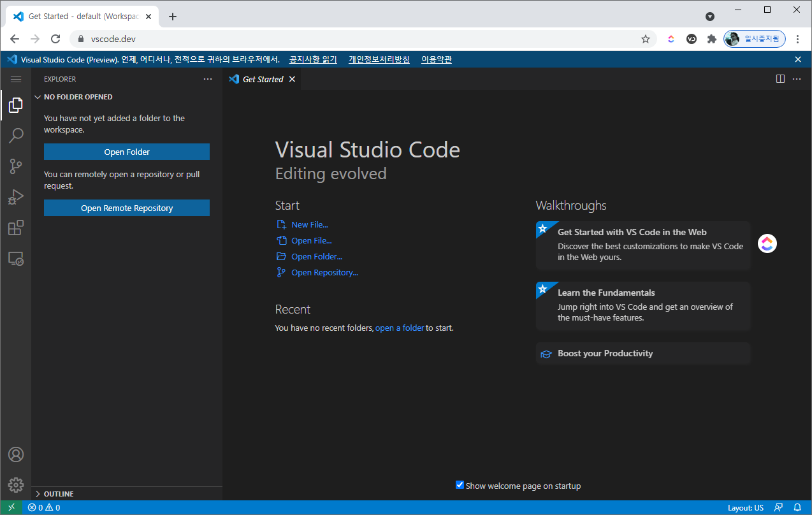Open the Chrome profile button 일시중지됨
812x515 pixels.
755,39
